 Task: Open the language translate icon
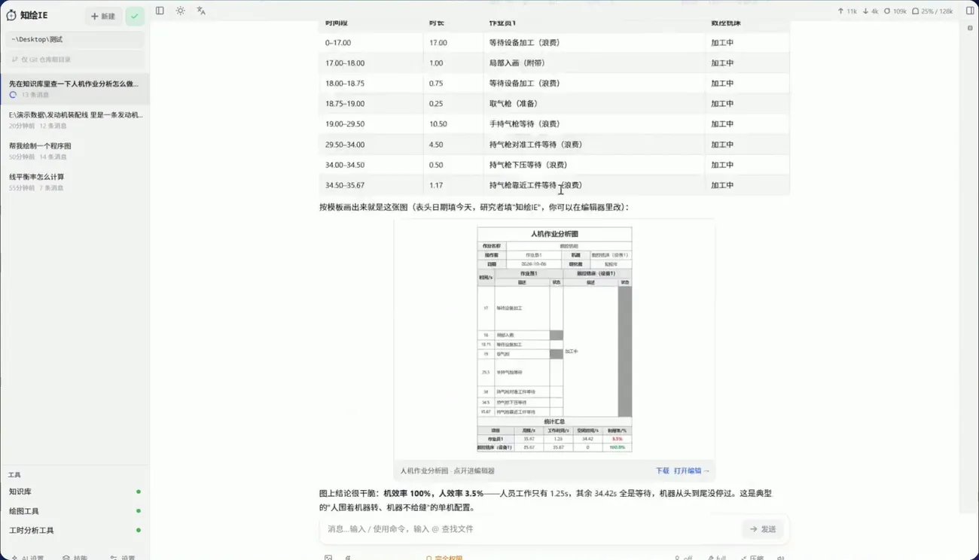pyautogui.click(x=201, y=11)
